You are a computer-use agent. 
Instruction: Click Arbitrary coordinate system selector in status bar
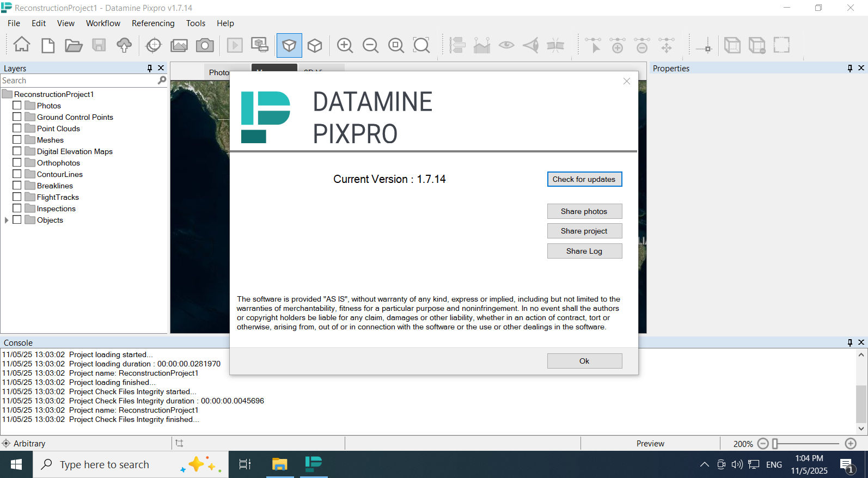pos(29,444)
